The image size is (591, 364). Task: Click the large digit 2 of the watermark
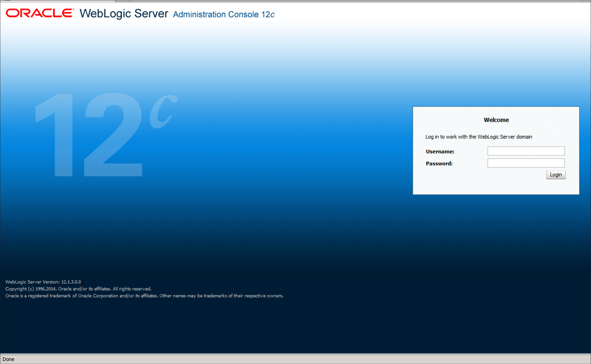click(x=113, y=135)
